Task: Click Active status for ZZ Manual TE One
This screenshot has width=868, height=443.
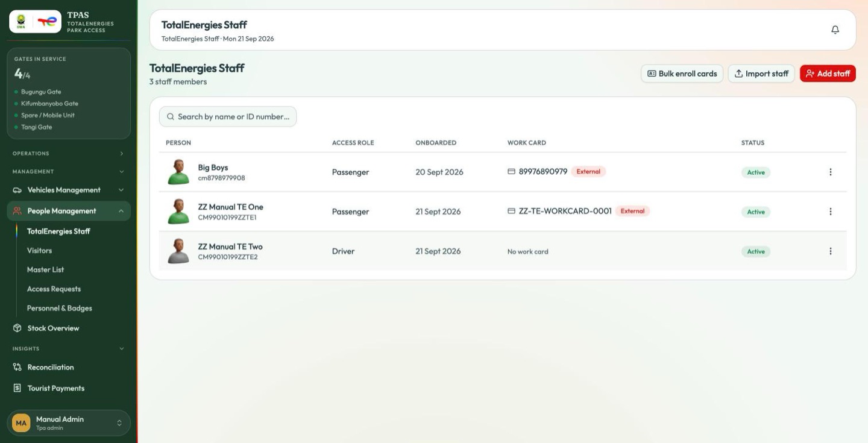Action: tap(756, 212)
